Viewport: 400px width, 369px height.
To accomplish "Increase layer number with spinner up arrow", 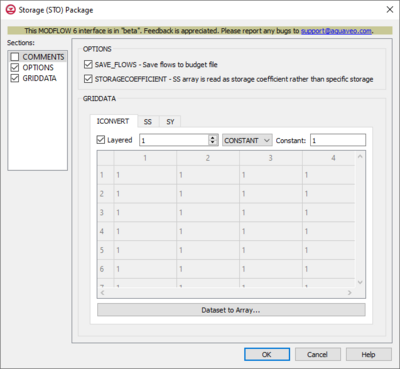I will (213, 137).
